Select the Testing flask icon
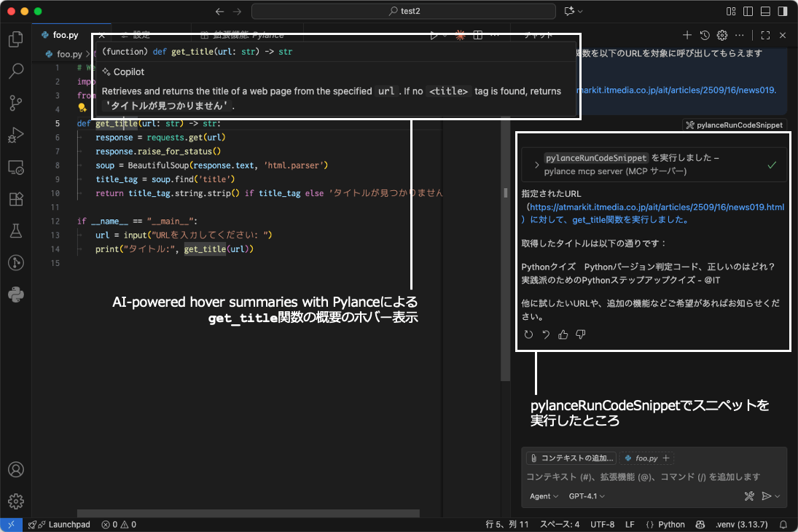This screenshot has width=798, height=532. coord(15,231)
